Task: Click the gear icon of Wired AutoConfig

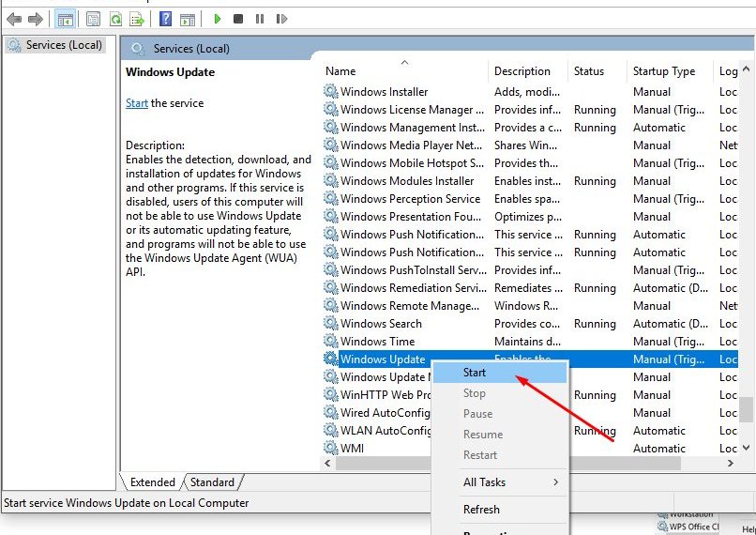Action: coord(331,412)
